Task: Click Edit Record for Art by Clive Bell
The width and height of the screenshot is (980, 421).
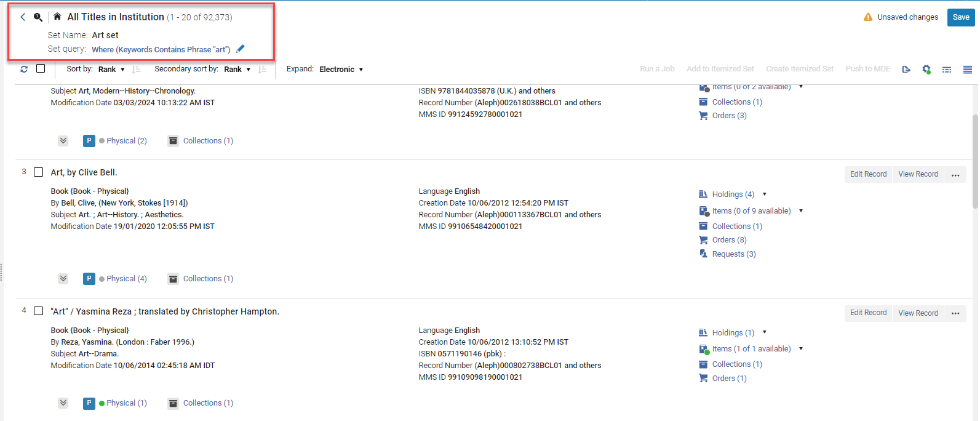Action: click(868, 174)
